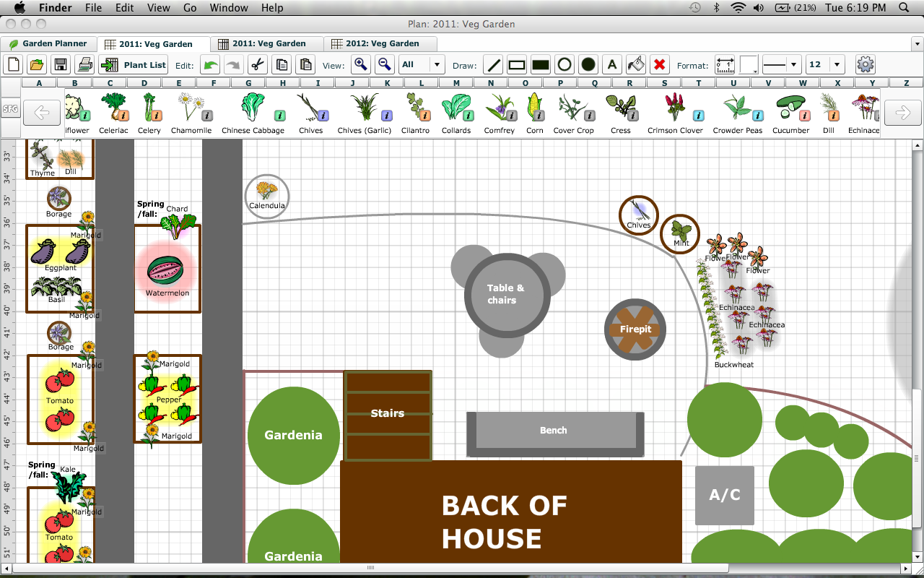The image size is (924, 578).
Task: Select the filled rectangle tool
Action: [x=541, y=65]
